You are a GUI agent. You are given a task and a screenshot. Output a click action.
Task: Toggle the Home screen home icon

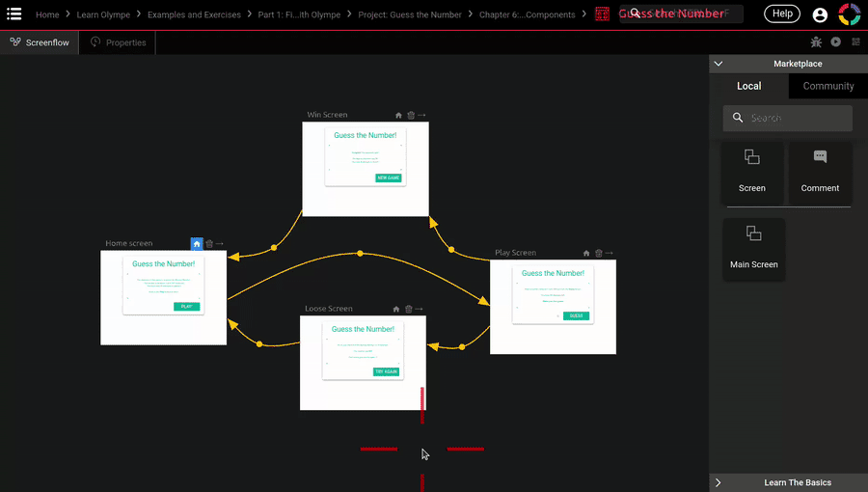click(x=197, y=244)
